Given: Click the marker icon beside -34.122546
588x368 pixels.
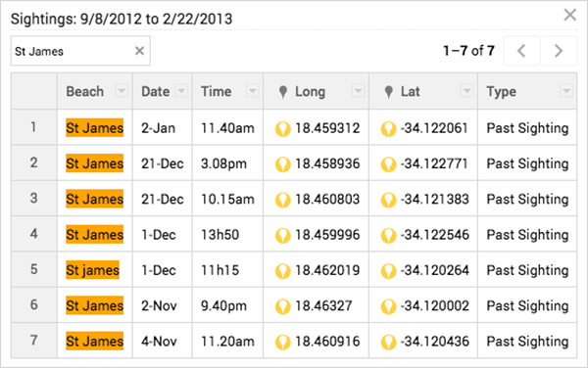Looking at the screenshot, I should [x=388, y=236].
